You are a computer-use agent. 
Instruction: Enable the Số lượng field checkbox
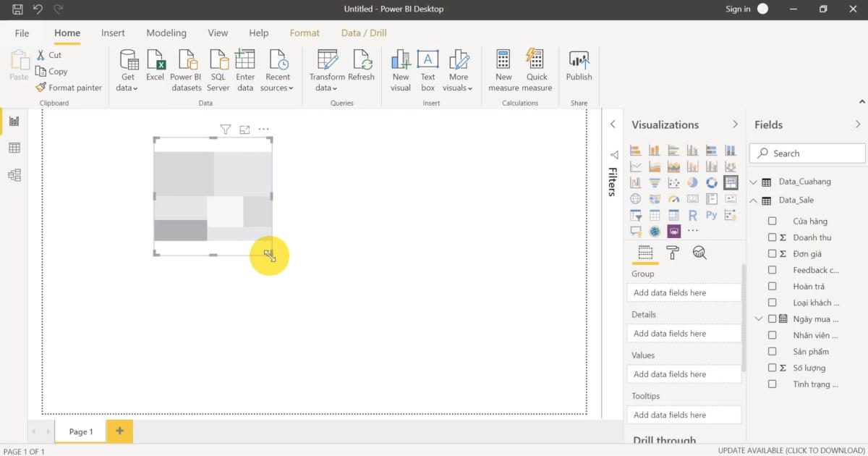point(772,368)
